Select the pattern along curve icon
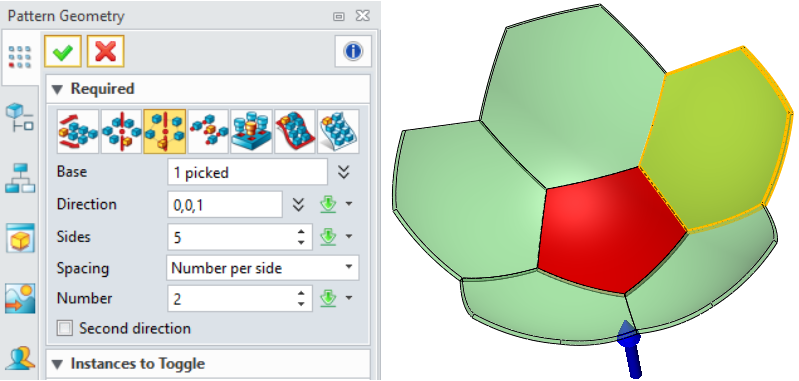This screenshot has height=381, width=799. tap(295, 131)
